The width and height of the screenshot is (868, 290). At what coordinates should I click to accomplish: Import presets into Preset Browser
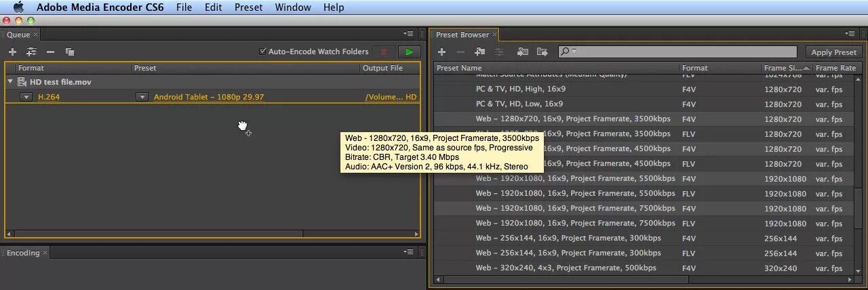522,51
